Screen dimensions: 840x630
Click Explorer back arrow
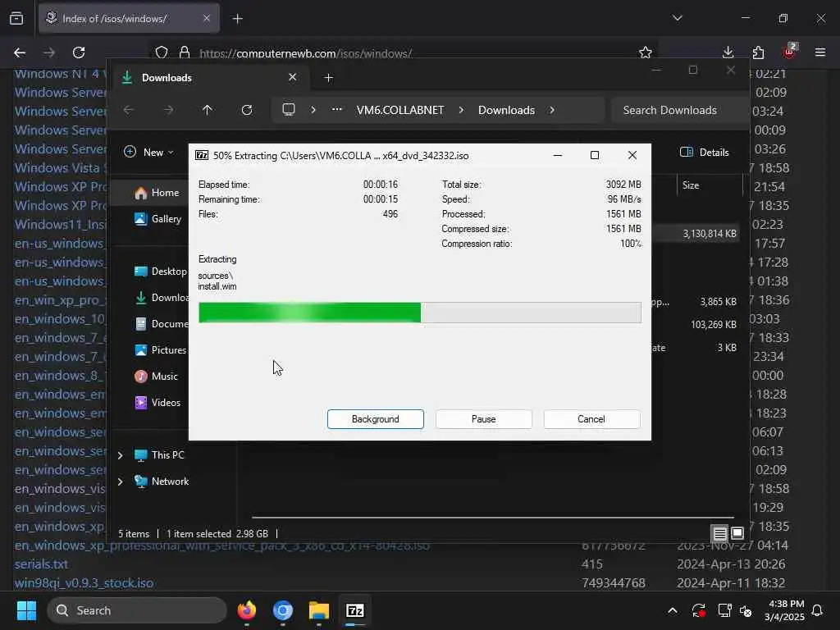click(x=129, y=110)
